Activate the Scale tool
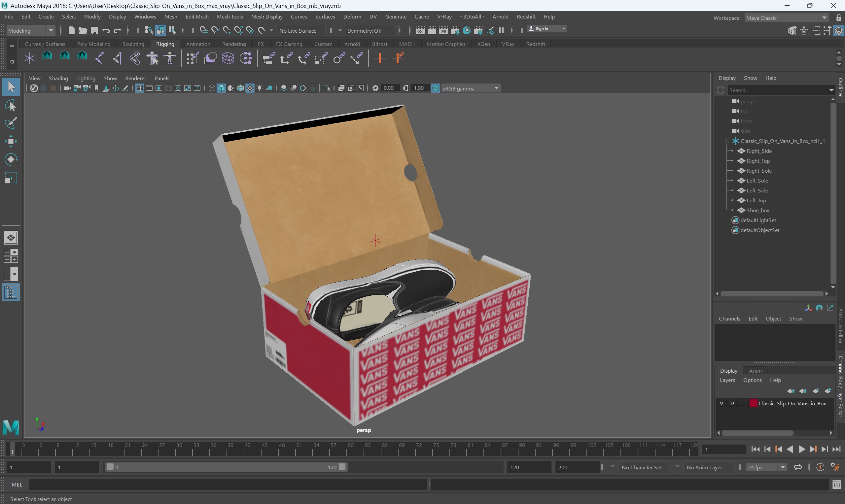Screen dimensions: 845x504 11,178
